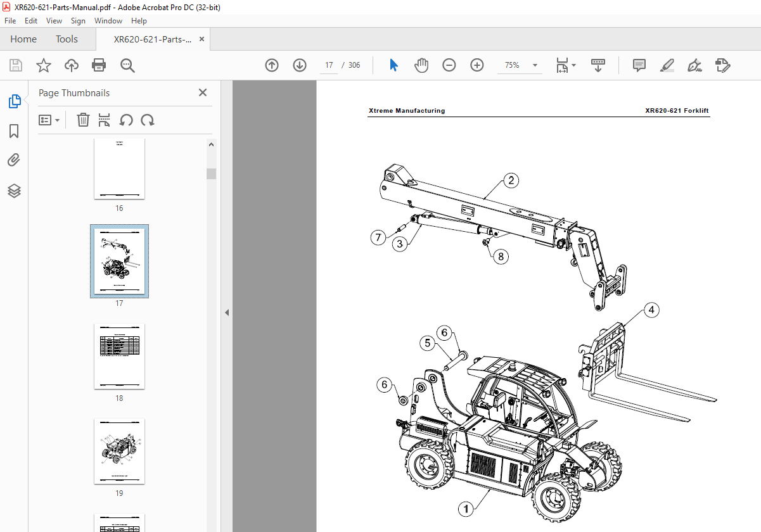Switch to the Tools tab
Viewport: 761px width, 532px height.
(x=67, y=39)
